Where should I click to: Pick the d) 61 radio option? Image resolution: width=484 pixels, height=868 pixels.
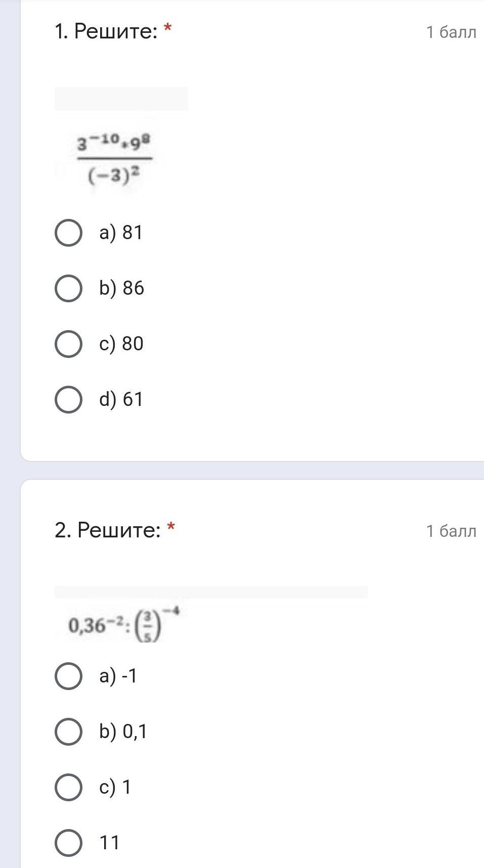coord(68,400)
